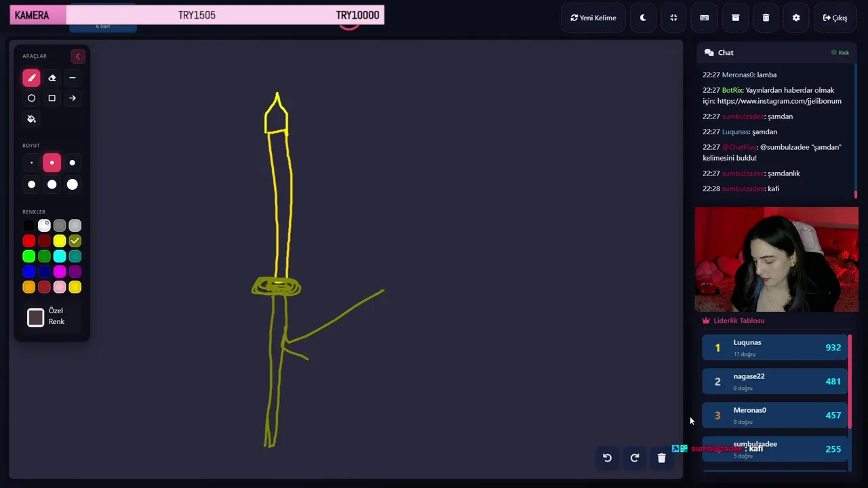This screenshot has height=488, width=868.
Task: Click the crown icon beside Liderlik Tablosu
Action: click(706, 321)
